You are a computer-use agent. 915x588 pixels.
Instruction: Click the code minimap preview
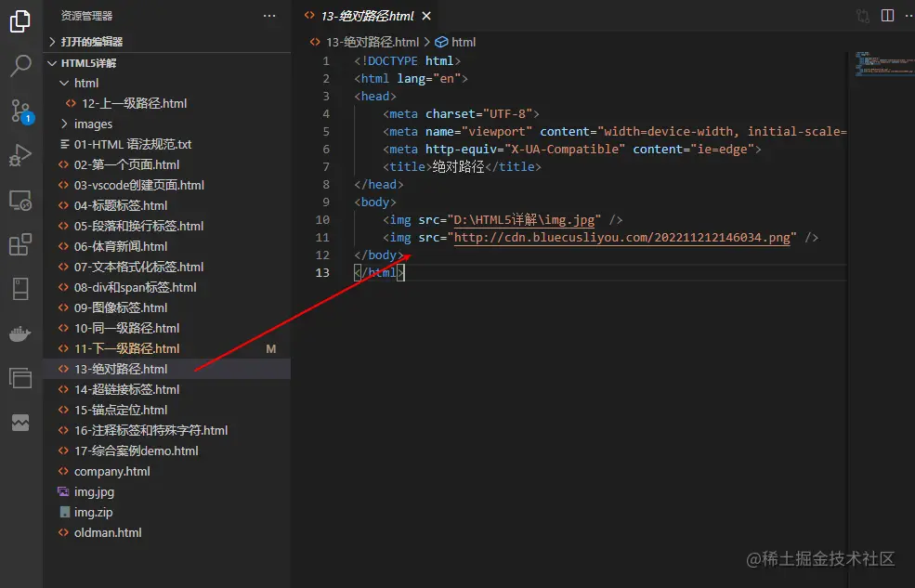tap(884, 64)
